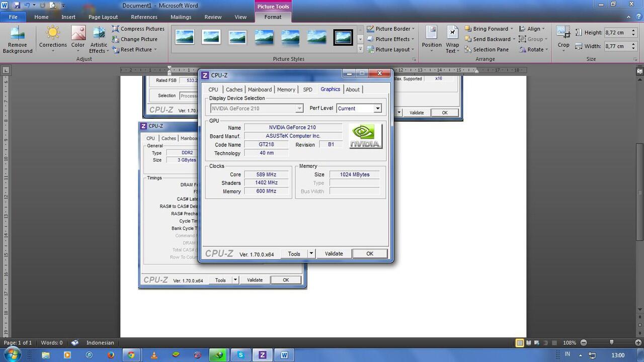Image resolution: width=644 pixels, height=362 pixels.
Task: Click the Validate button in CPU-Z
Action: [x=334, y=254]
